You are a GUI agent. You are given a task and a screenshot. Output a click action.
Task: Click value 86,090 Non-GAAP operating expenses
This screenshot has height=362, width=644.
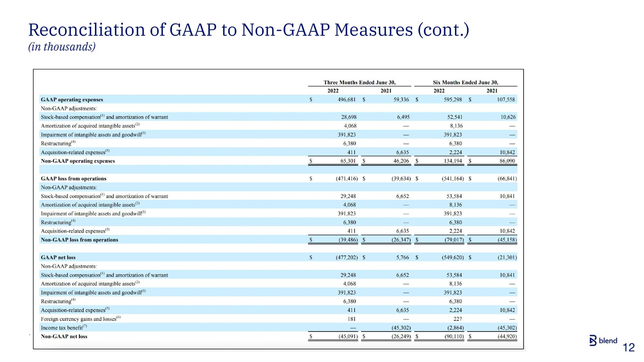click(x=507, y=161)
